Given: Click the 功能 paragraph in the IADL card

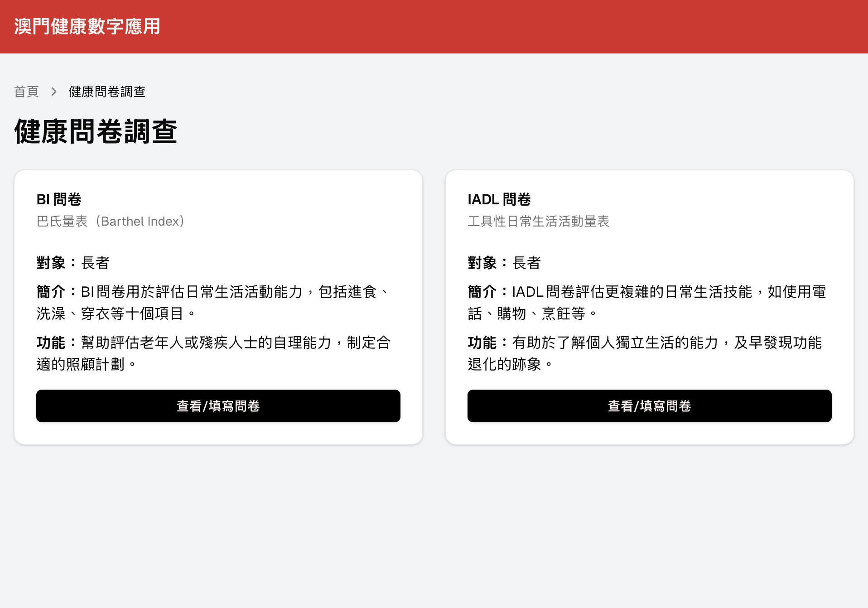Looking at the screenshot, I should (644, 353).
